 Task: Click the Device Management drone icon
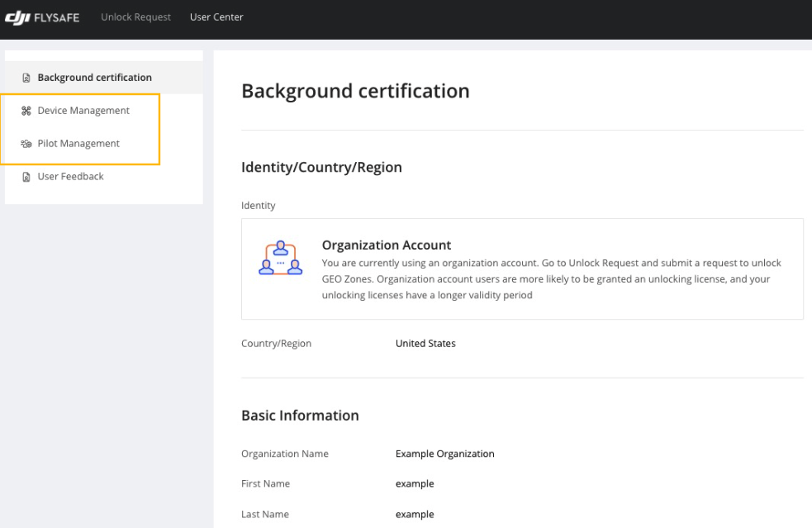(x=26, y=111)
